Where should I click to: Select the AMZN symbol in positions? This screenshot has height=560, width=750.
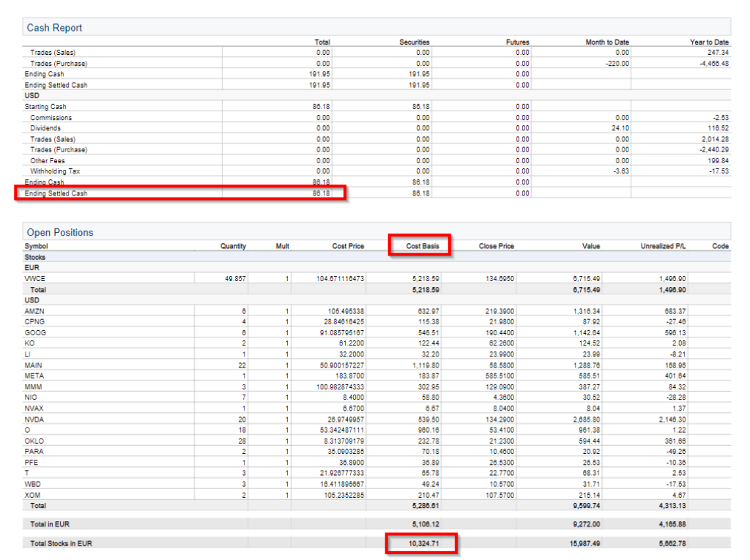[34, 311]
